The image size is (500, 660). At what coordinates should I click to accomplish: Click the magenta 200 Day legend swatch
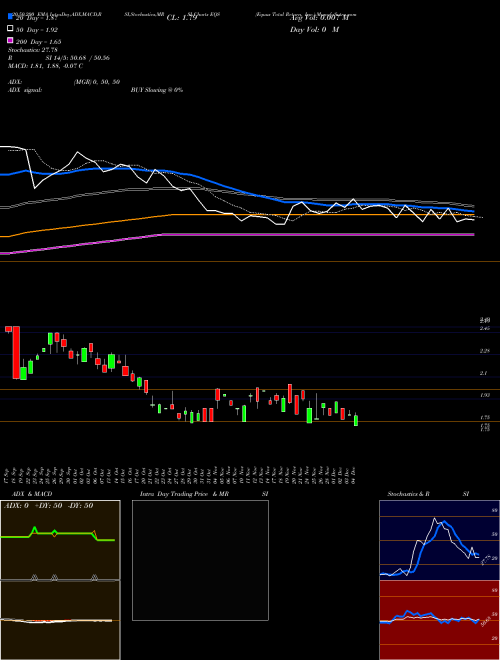tap(10, 41)
